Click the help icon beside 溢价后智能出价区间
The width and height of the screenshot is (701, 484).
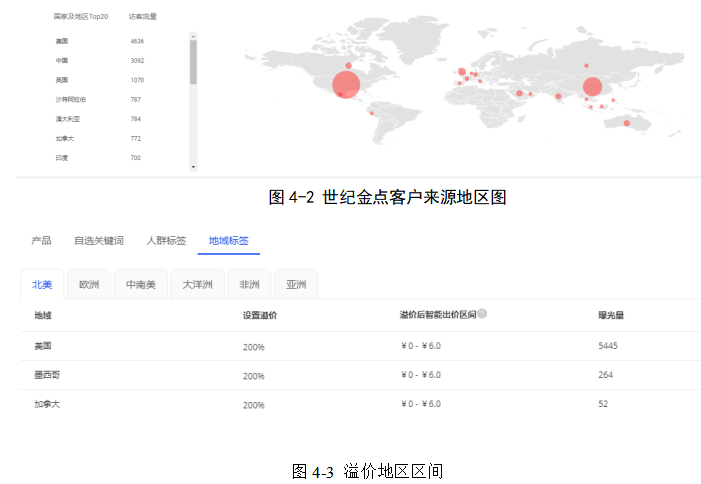tap(482, 314)
